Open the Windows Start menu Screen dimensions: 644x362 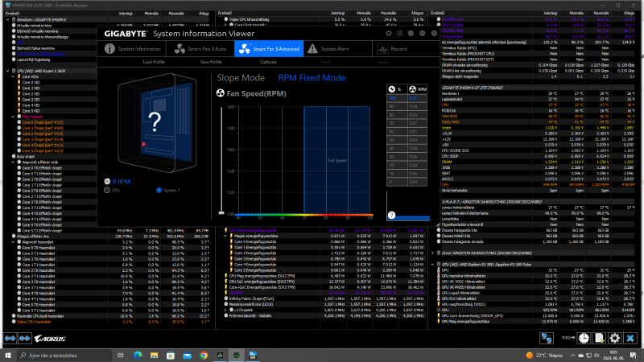(x=8, y=355)
